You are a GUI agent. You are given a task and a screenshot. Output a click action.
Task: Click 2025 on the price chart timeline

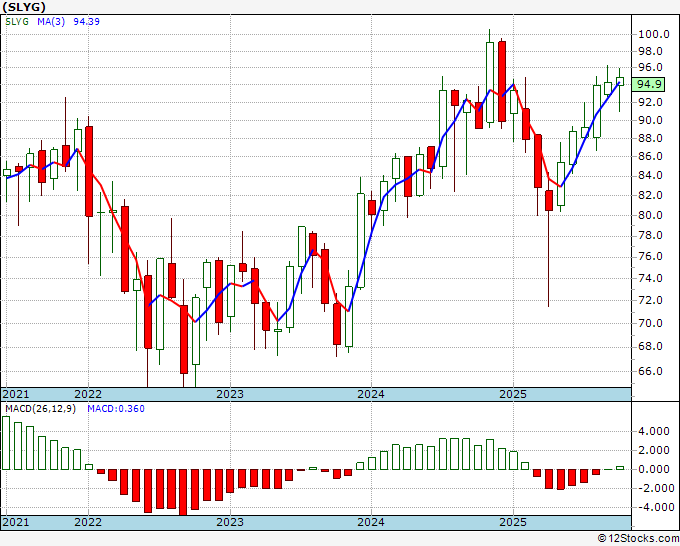pos(513,394)
